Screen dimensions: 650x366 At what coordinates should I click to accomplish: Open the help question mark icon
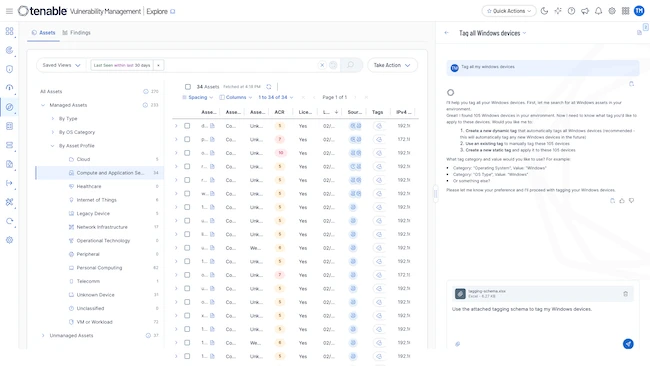pos(571,11)
